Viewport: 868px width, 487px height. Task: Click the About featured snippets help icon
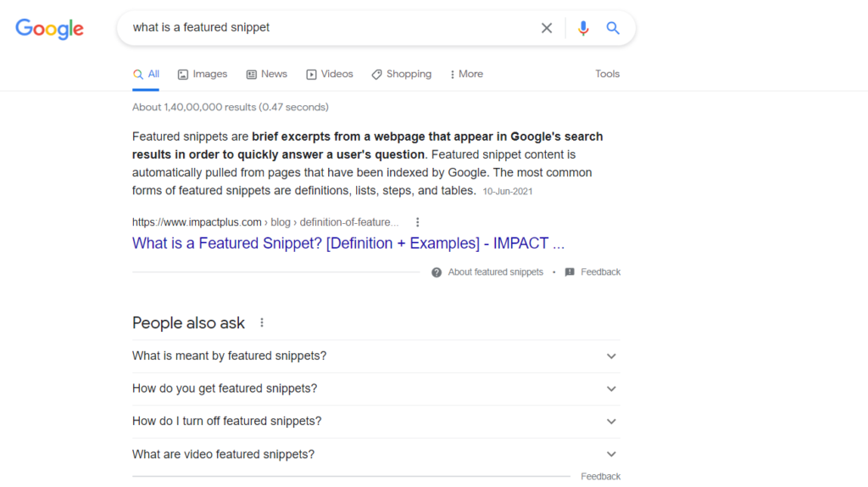click(x=437, y=272)
